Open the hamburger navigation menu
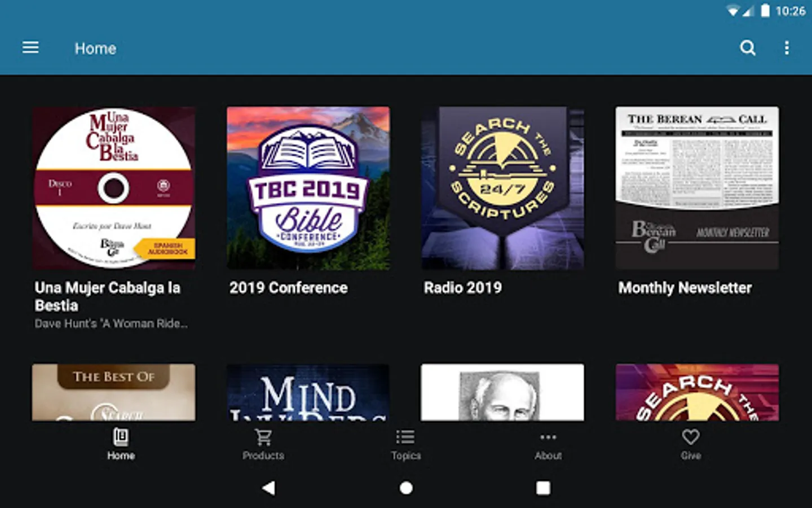Screen dimensions: 812x508 30,48
